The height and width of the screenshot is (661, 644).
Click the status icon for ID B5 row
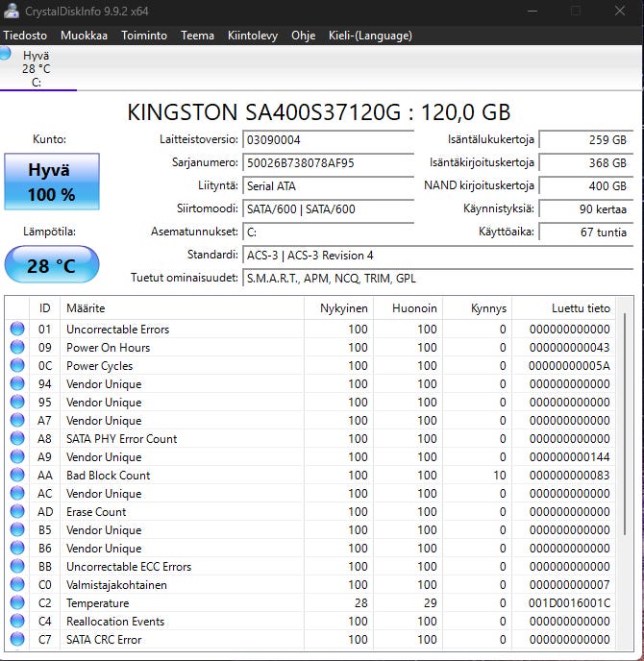17,530
